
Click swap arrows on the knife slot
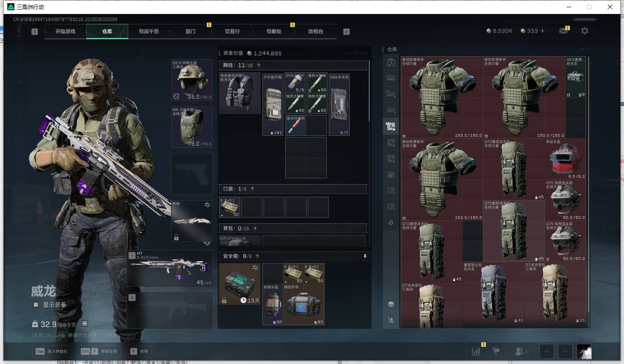(207, 205)
